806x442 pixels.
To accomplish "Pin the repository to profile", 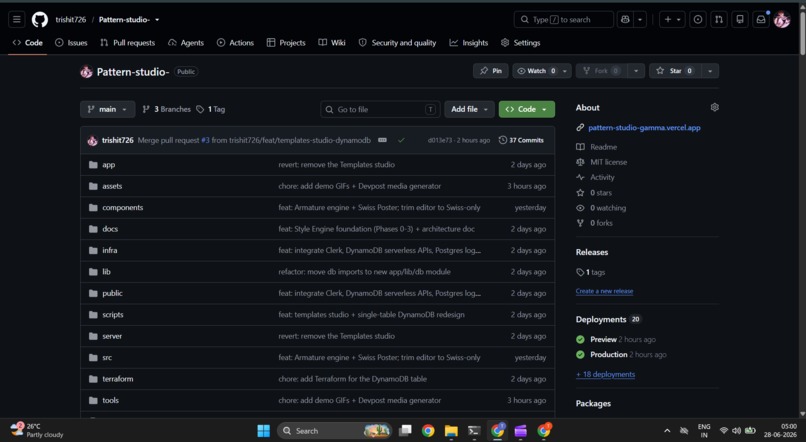I will click(x=490, y=71).
